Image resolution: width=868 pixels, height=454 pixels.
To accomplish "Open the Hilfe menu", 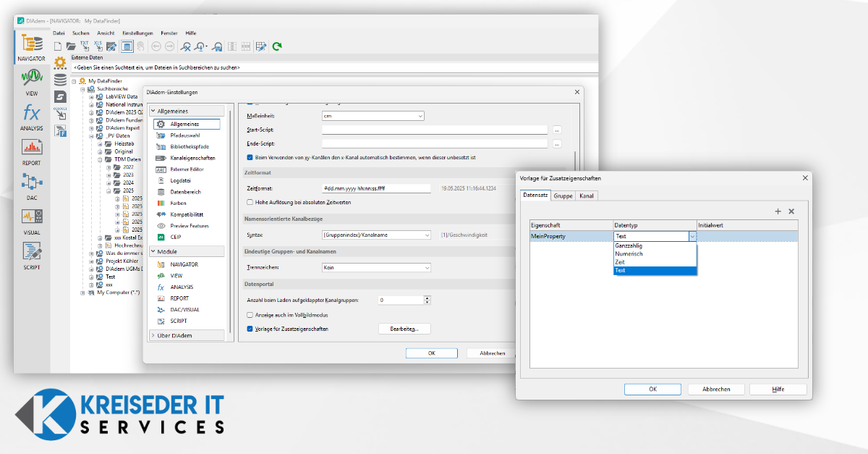I will tap(191, 33).
